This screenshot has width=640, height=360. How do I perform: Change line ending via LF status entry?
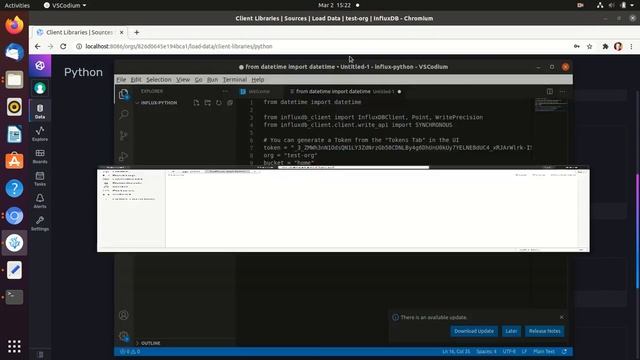click(524, 351)
